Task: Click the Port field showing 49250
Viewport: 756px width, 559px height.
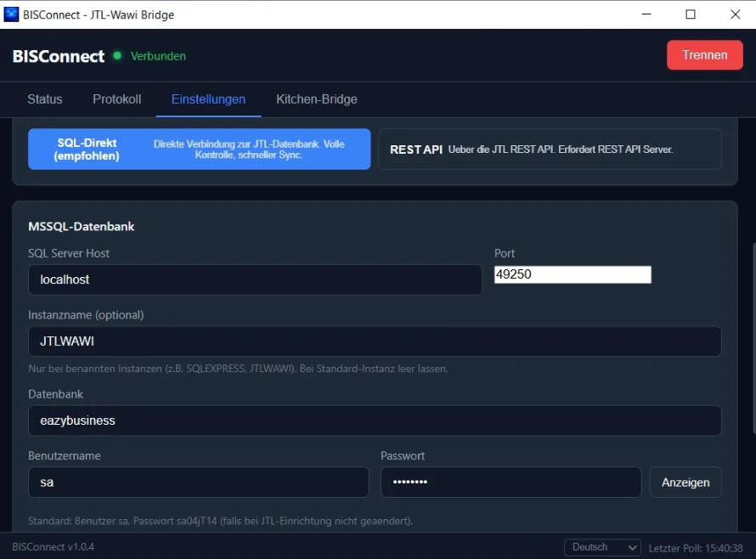Action: point(573,274)
